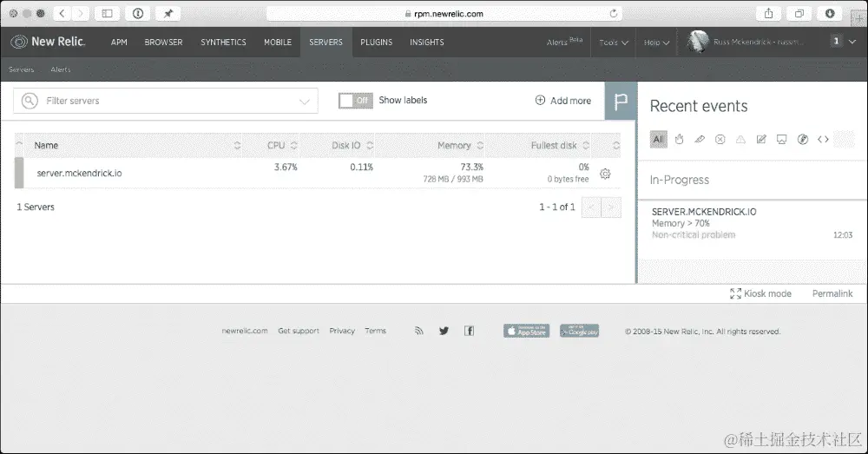The height and width of the screenshot is (454, 868).
Task: Click the filter magnifier icon
Action: tap(30, 101)
